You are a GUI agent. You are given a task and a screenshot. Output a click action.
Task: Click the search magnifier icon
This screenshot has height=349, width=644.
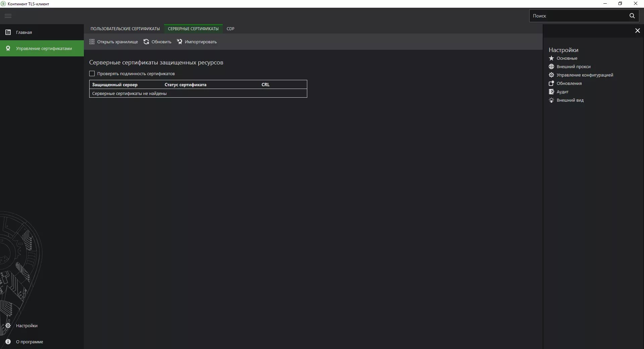pyautogui.click(x=632, y=16)
